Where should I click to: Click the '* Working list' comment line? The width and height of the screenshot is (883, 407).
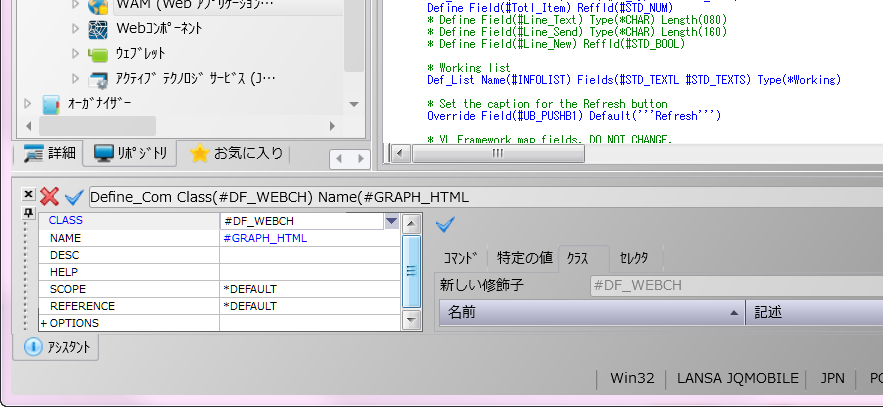(x=469, y=68)
